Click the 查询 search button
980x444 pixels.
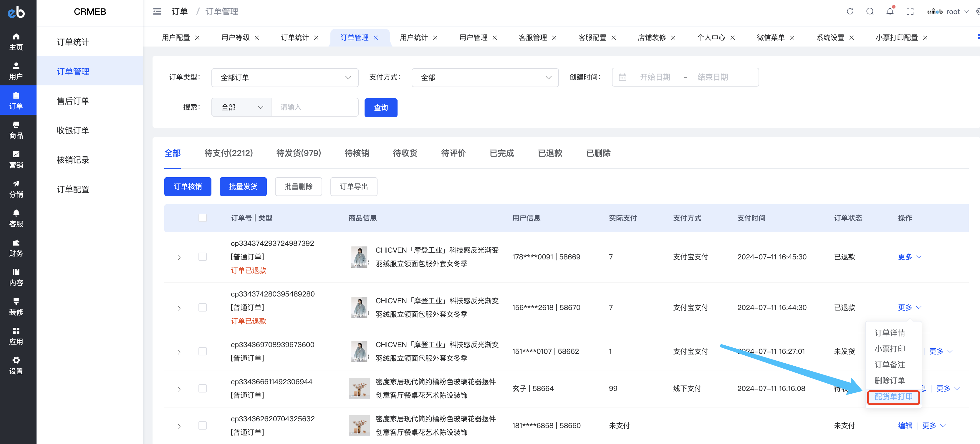[x=381, y=108]
